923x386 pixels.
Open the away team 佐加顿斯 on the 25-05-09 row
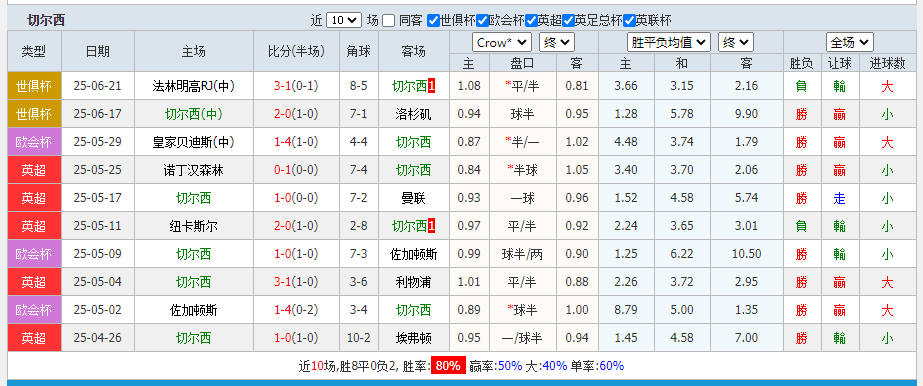pos(413,254)
